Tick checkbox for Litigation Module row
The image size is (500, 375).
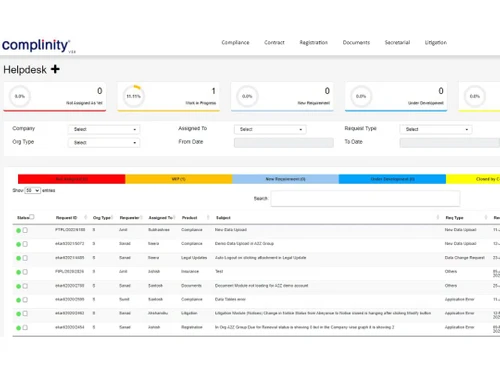coord(25,314)
